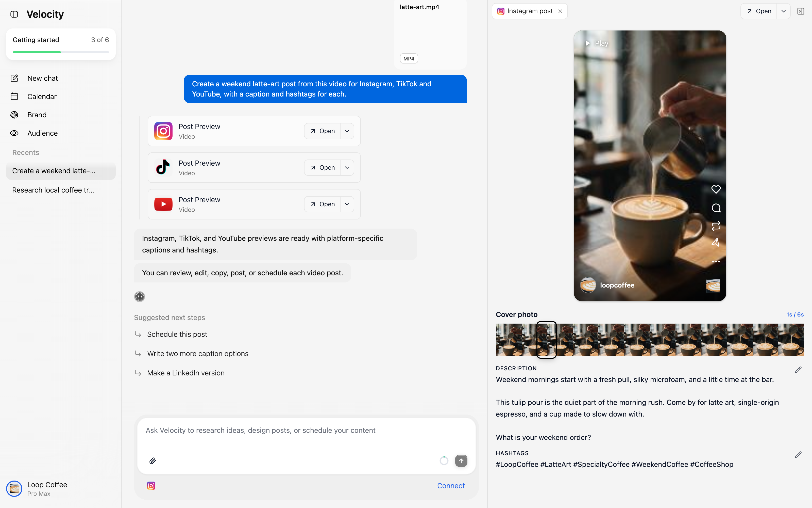The height and width of the screenshot is (508, 812).
Task: Click the three-dot more icon on preview
Action: [716, 261]
